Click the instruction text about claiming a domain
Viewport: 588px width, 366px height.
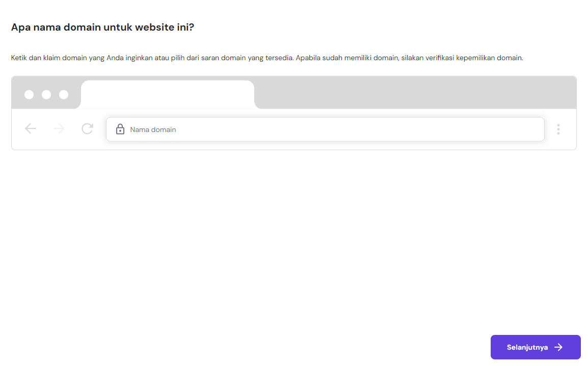pyautogui.click(x=204, y=58)
